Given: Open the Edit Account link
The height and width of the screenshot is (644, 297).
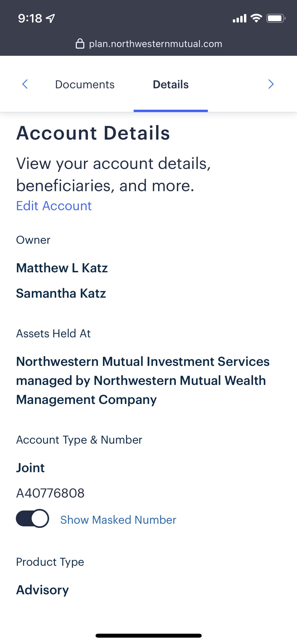Looking at the screenshot, I should click(x=54, y=206).
